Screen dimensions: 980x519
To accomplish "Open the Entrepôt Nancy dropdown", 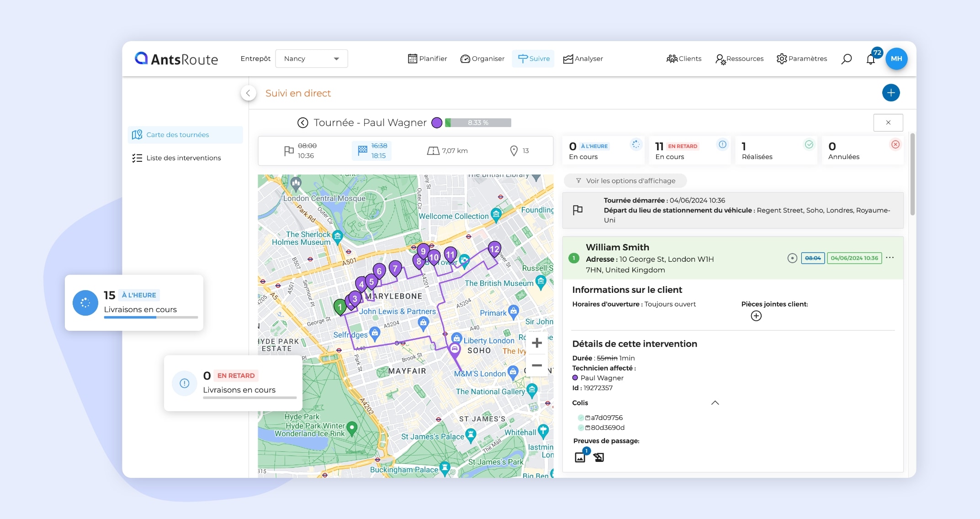I will click(312, 59).
